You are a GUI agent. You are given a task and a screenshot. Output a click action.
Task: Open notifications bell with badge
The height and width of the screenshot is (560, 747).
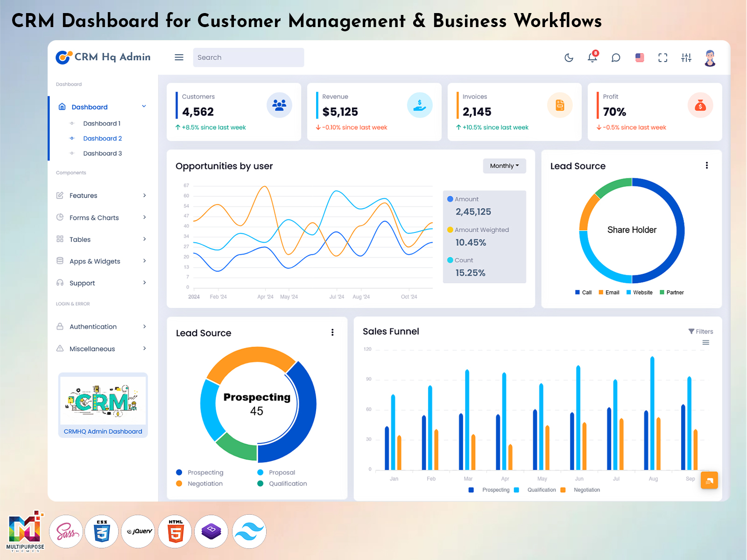coord(592,57)
